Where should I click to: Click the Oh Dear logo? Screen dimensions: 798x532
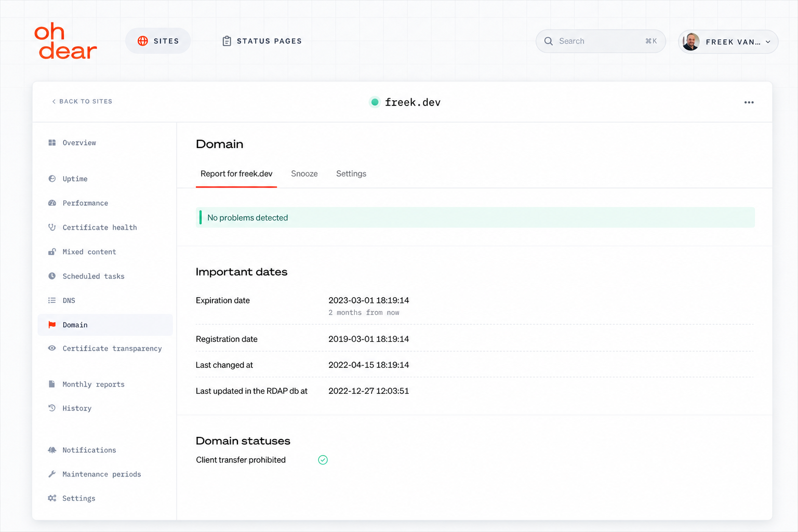pyautogui.click(x=65, y=42)
